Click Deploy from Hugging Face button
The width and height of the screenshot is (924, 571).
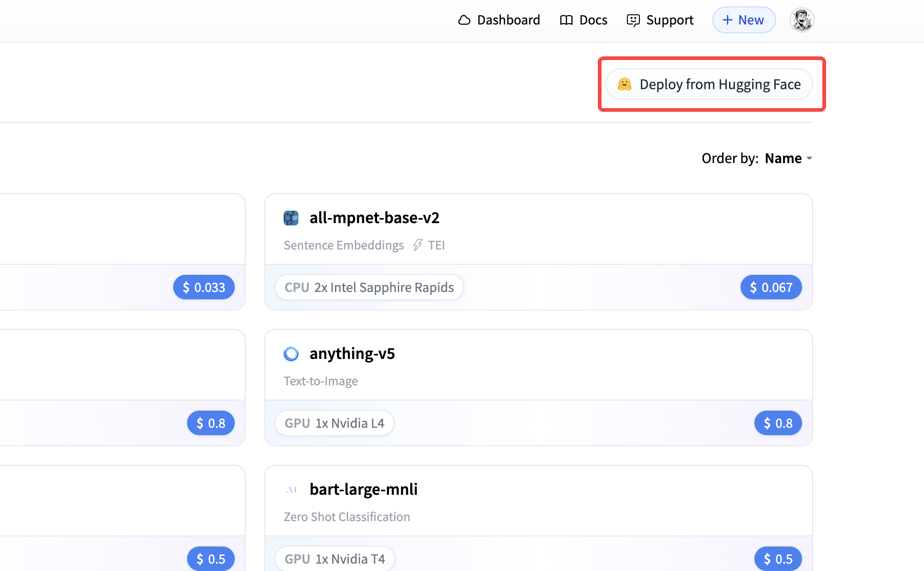[x=710, y=84]
